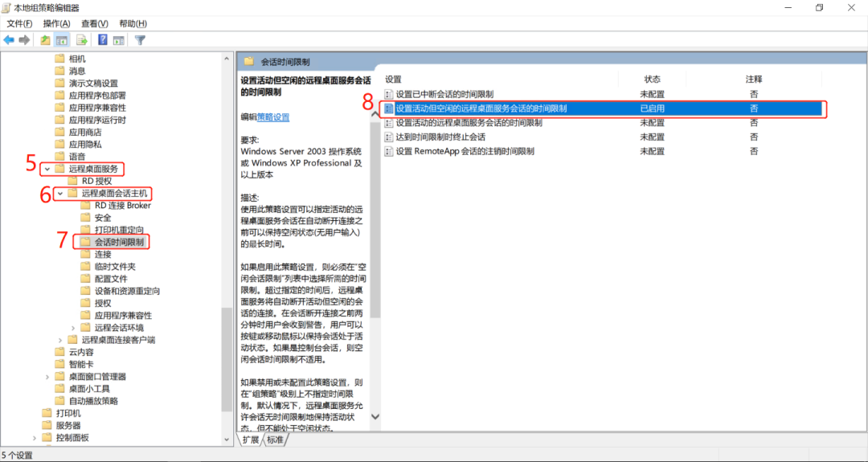Expand the 控制面板 tree node

pyautogui.click(x=35, y=438)
